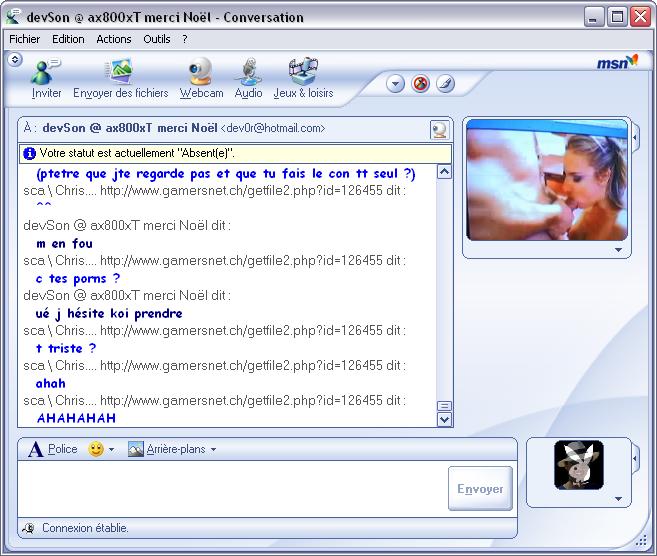Click the Arrière-plans picture icon
Screen dimensions: 657x556
pos(135,449)
